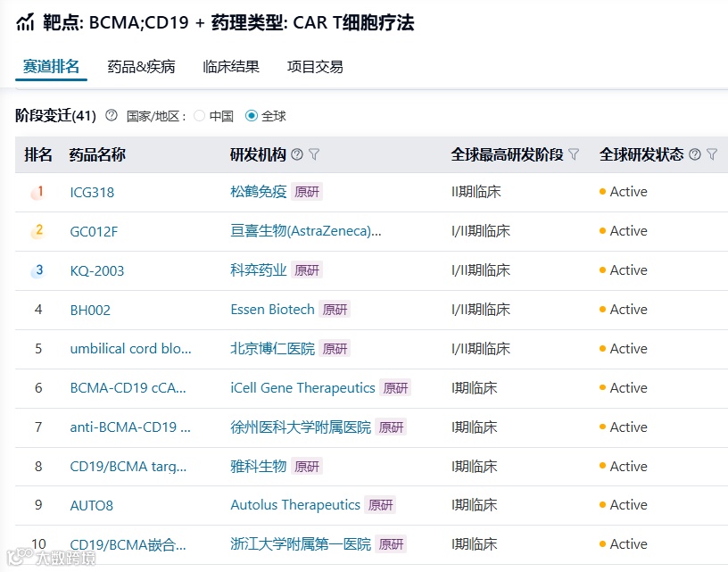This screenshot has width=728, height=572.
Task: Open help icon next to 阶段变迁(41)
Action: click(112, 115)
